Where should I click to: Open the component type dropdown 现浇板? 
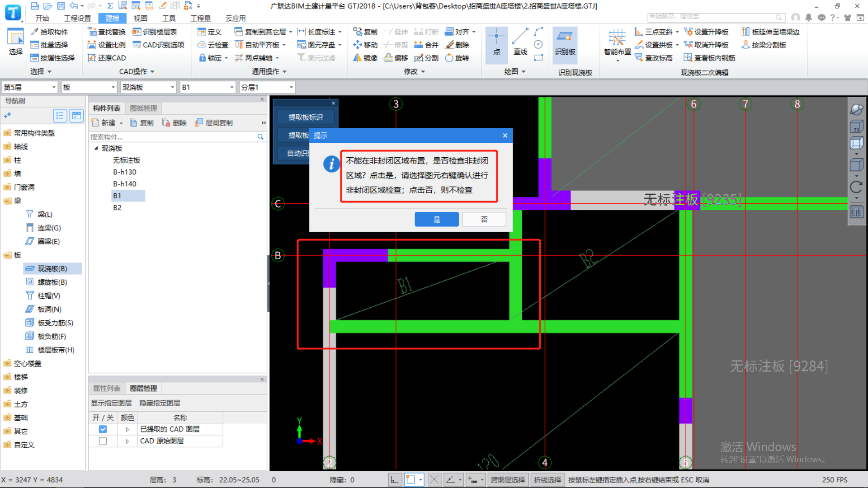pyautogui.click(x=148, y=87)
